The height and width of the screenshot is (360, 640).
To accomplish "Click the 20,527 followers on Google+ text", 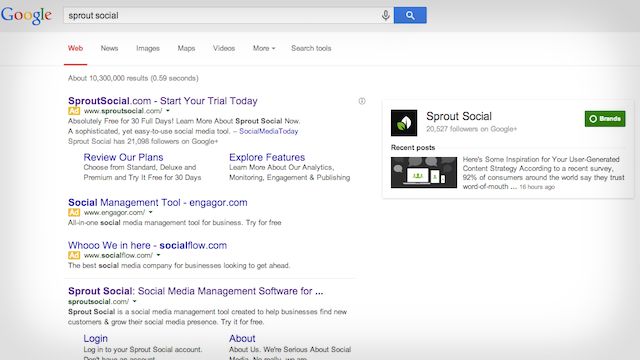I will (x=471, y=129).
